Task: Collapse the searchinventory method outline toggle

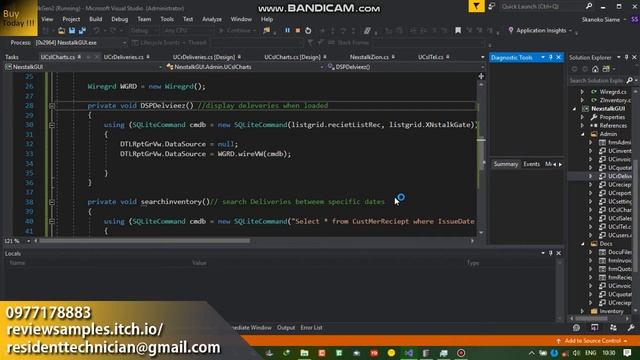Action: click(52, 202)
